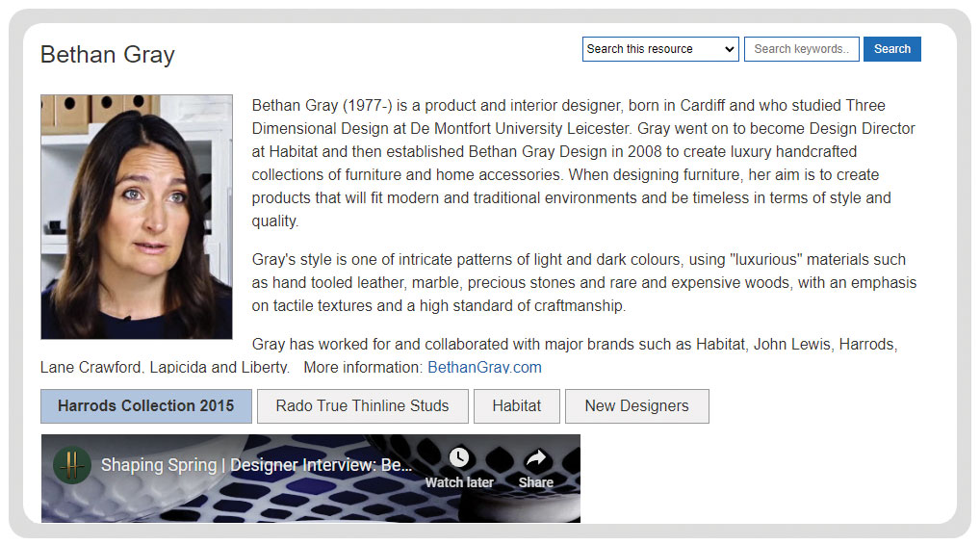The image size is (980, 545).
Task: Switch to the New Designers tab
Action: tap(637, 406)
